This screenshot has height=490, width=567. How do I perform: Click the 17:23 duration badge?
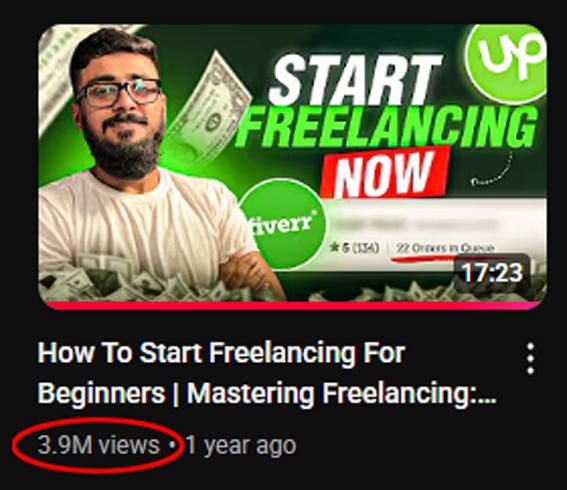[x=492, y=273]
